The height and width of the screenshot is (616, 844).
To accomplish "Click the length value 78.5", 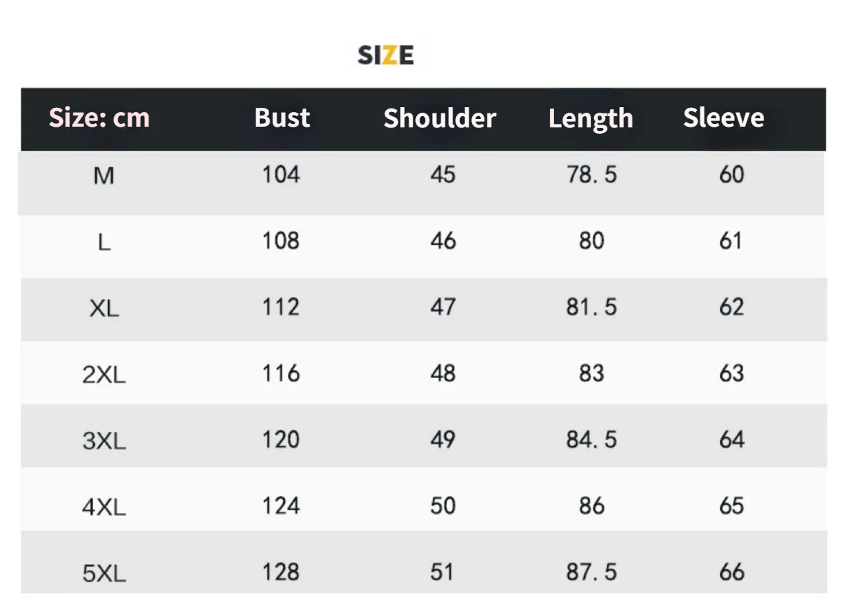I will (x=591, y=174).
